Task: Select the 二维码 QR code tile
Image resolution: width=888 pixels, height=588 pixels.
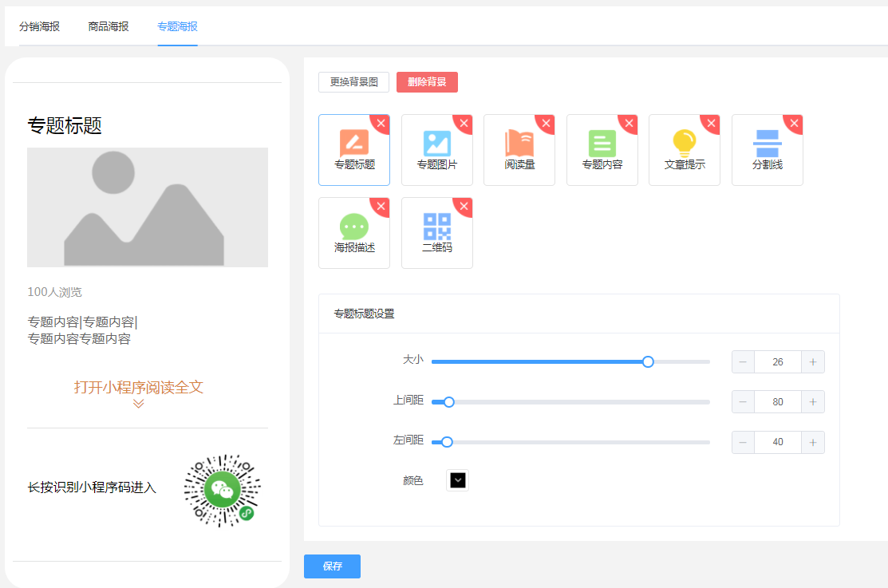Action: 436,233
